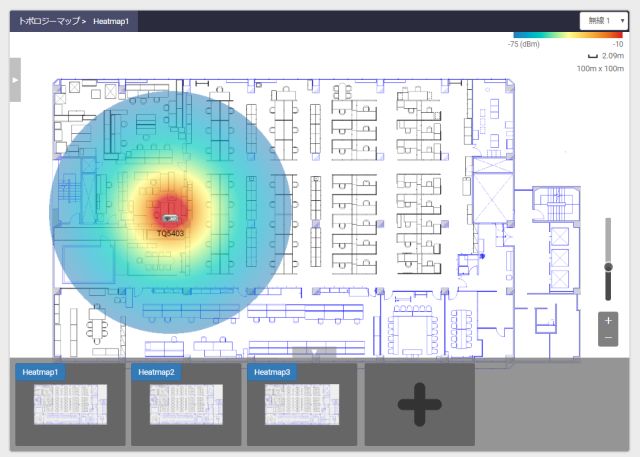Click the Heatmap1 breadcrumb label
Image resolution: width=640 pixels, height=457 pixels.
click(x=111, y=21)
